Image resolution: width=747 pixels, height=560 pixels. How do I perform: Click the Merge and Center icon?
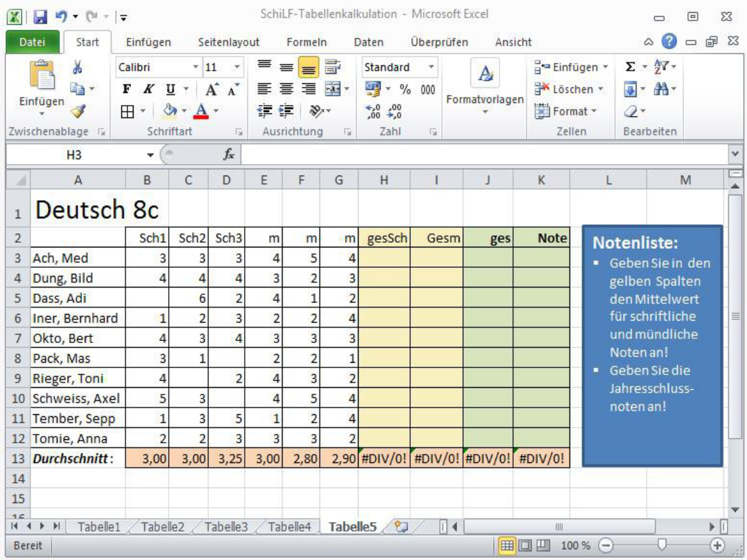(x=333, y=89)
